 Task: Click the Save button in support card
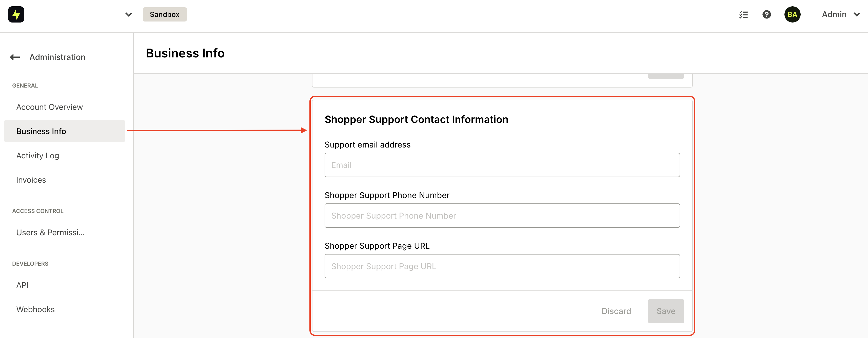(666, 311)
